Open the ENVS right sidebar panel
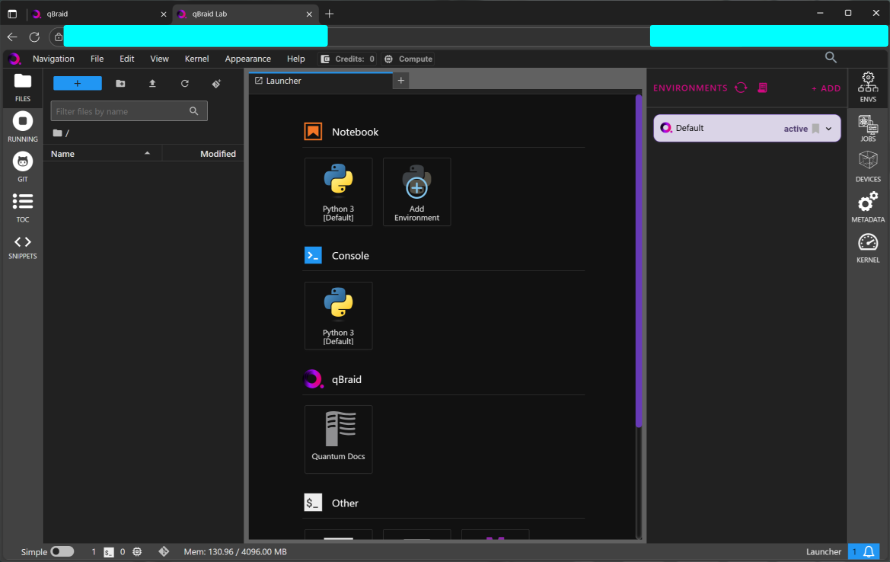The height and width of the screenshot is (562, 890). (868, 87)
